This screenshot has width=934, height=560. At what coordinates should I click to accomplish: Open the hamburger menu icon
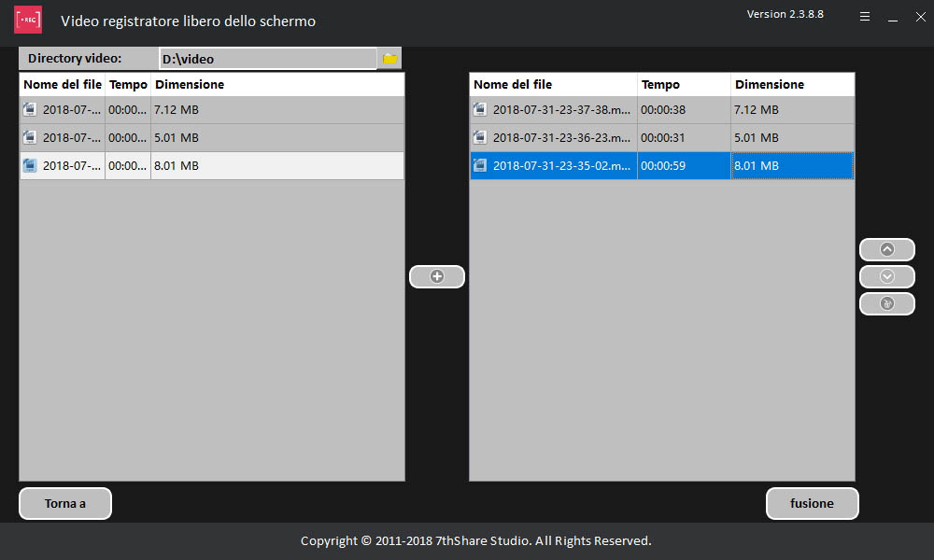point(865,17)
